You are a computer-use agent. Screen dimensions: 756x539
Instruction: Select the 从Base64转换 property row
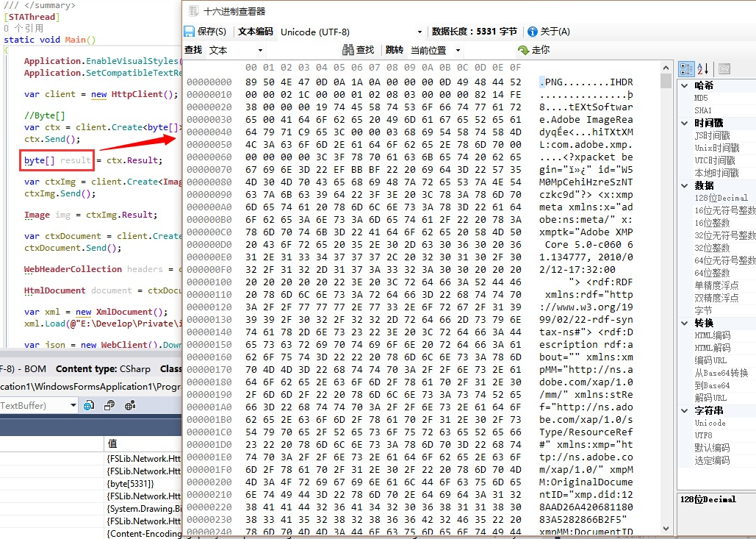click(x=723, y=373)
